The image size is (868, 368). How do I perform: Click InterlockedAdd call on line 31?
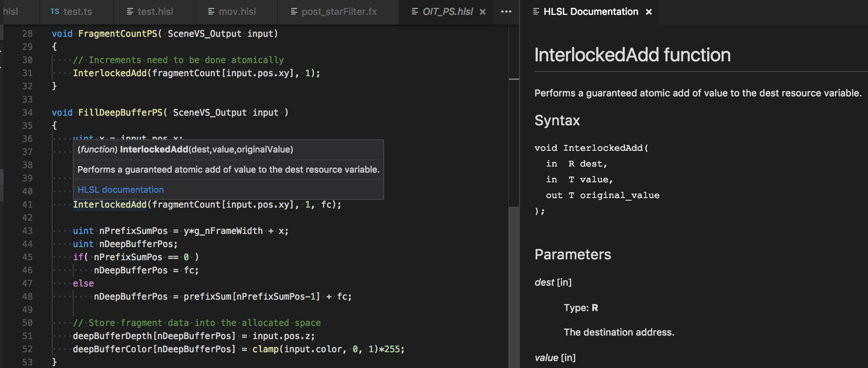[x=110, y=73]
